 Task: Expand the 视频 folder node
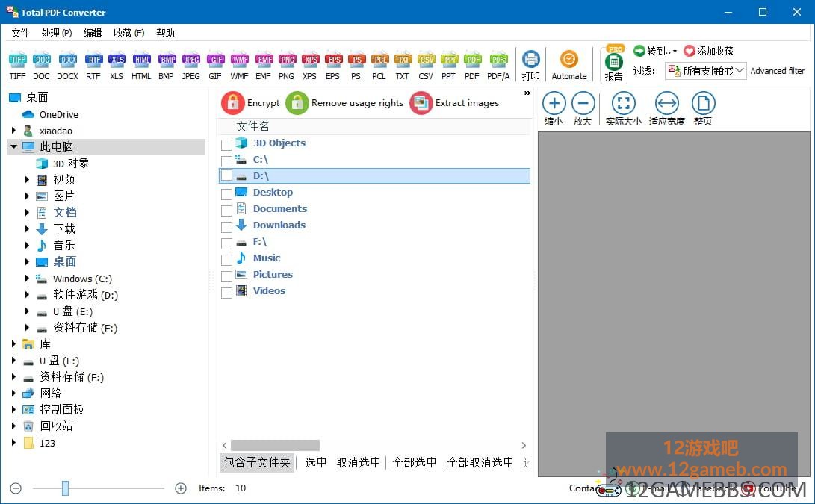coord(27,180)
